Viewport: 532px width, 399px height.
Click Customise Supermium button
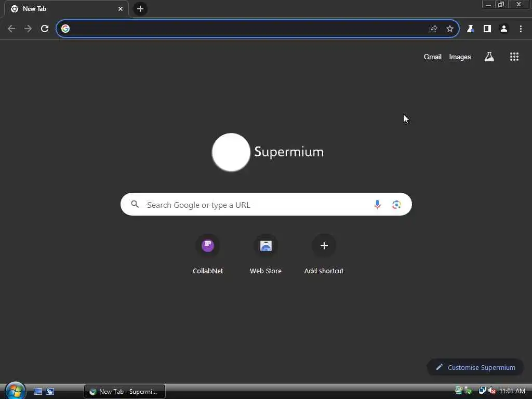pyautogui.click(x=475, y=367)
